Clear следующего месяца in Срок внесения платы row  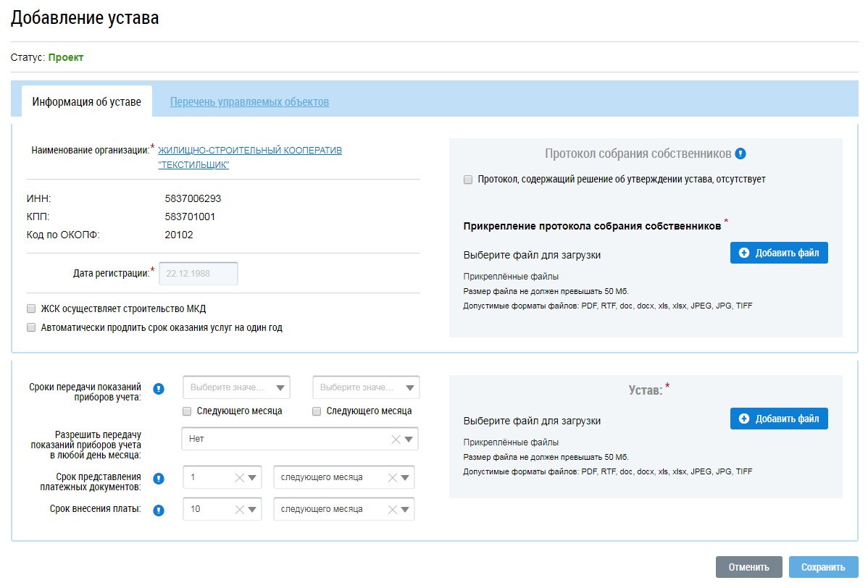[392, 510]
